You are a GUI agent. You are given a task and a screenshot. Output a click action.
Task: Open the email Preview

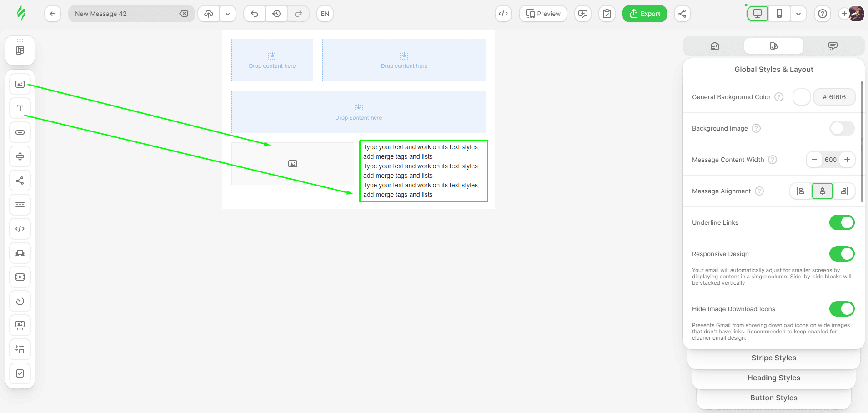pyautogui.click(x=543, y=14)
